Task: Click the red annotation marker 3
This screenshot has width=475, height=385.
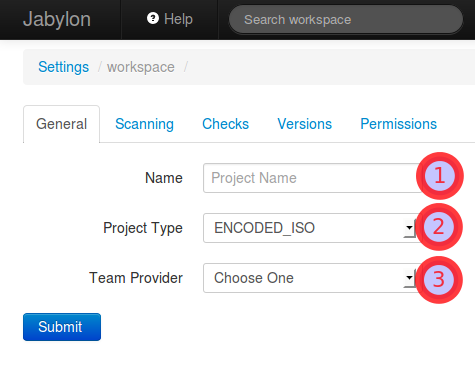Action: click(x=439, y=279)
